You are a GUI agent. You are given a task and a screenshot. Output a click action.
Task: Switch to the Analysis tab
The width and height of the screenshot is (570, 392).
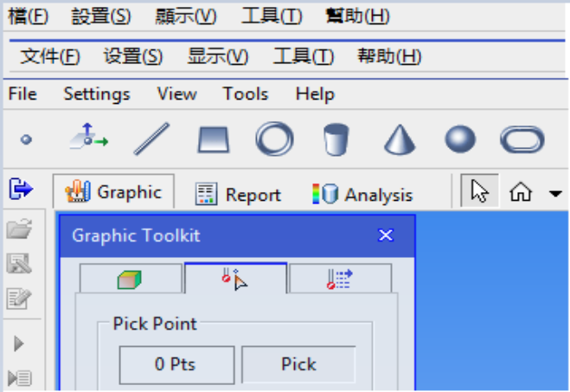click(362, 194)
